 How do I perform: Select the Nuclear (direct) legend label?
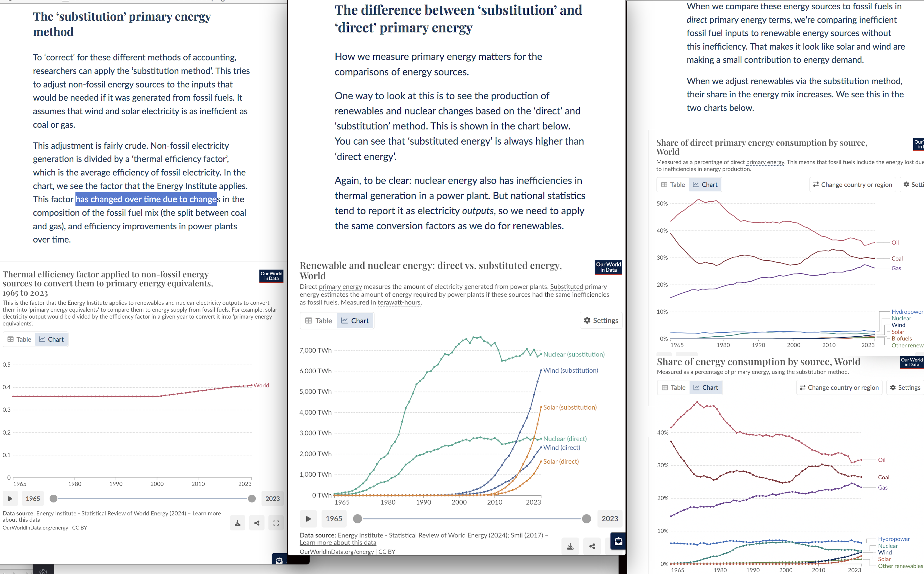click(564, 438)
